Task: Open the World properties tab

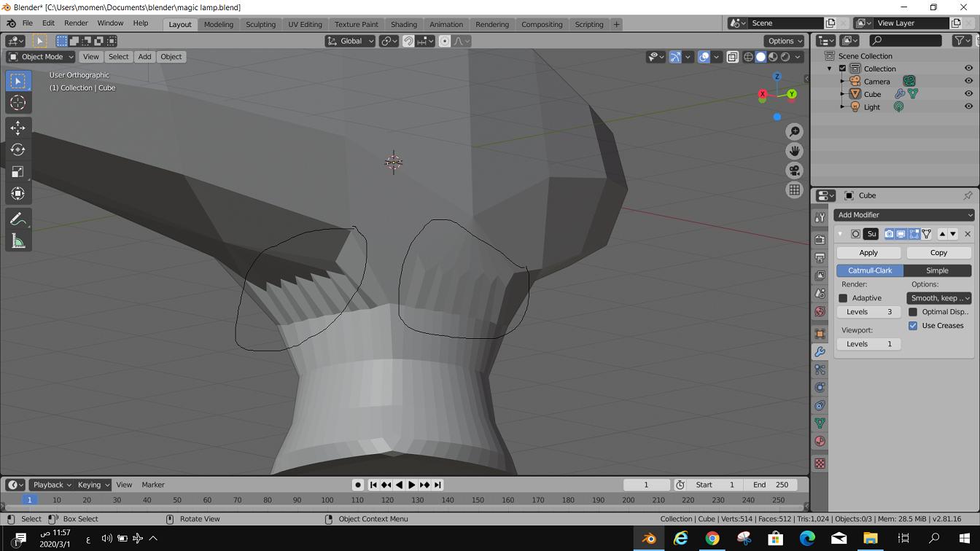Action: click(x=820, y=311)
